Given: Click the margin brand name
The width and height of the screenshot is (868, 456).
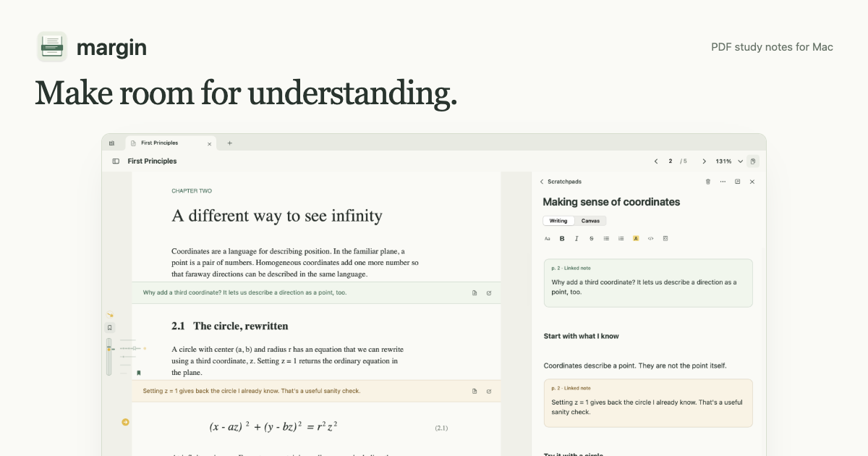Looking at the screenshot, I should tap(111, 48).
